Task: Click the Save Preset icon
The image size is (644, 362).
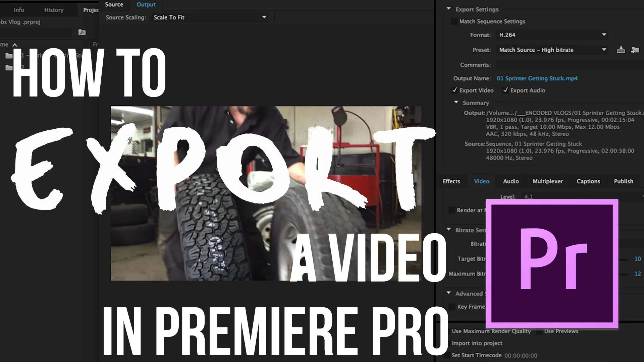Action: tap(621, 50)
